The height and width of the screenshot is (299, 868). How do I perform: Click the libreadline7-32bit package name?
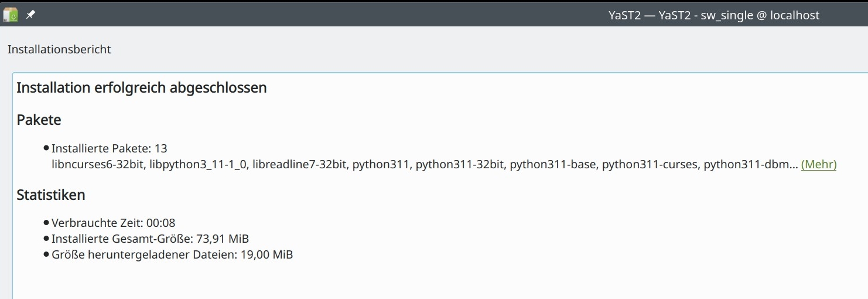pos(299,165)
